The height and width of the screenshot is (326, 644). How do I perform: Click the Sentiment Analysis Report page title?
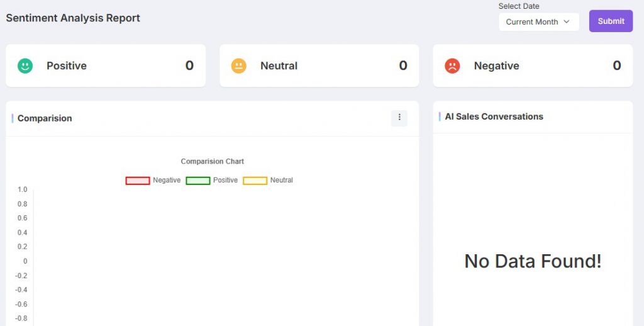[x=73, y=18]
